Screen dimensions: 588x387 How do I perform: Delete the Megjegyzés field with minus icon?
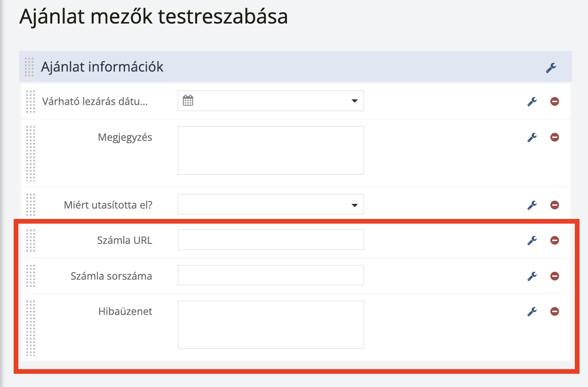coord(555,137)
